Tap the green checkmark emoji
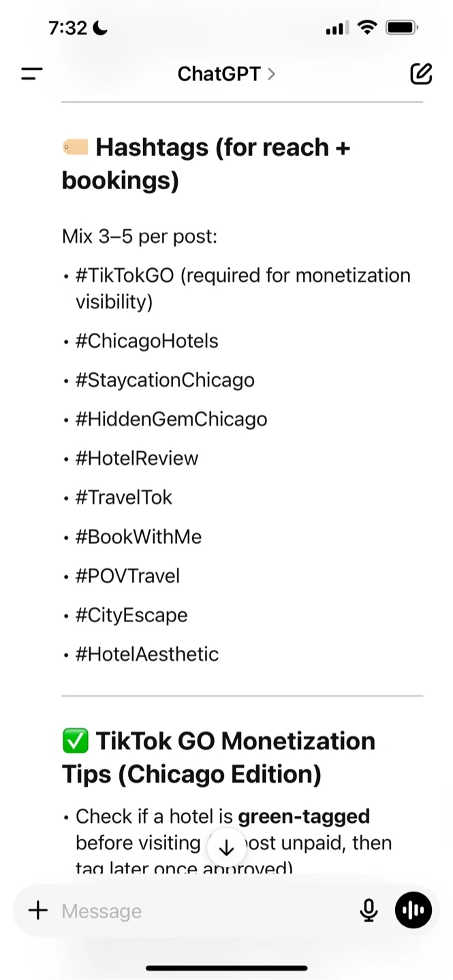 coord(75,741)
